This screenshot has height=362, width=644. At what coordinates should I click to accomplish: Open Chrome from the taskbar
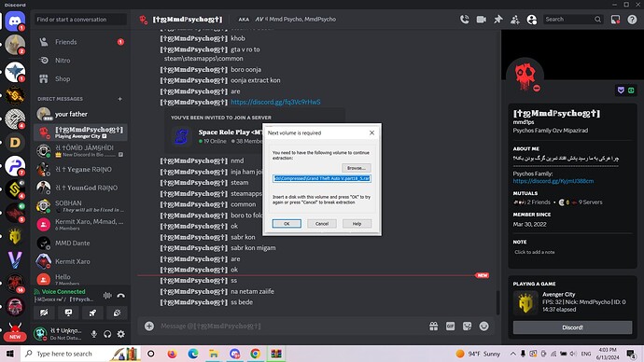point(256,354)
